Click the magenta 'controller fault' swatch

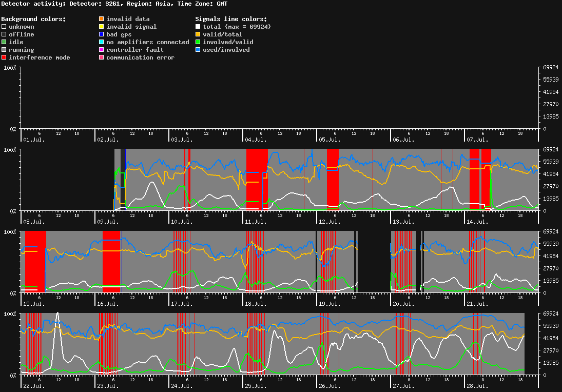pos(102,50)
